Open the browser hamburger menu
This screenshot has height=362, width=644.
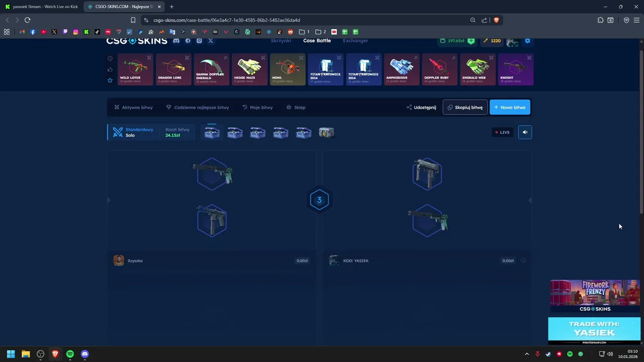pyautogui.click(x=637, y=20)
